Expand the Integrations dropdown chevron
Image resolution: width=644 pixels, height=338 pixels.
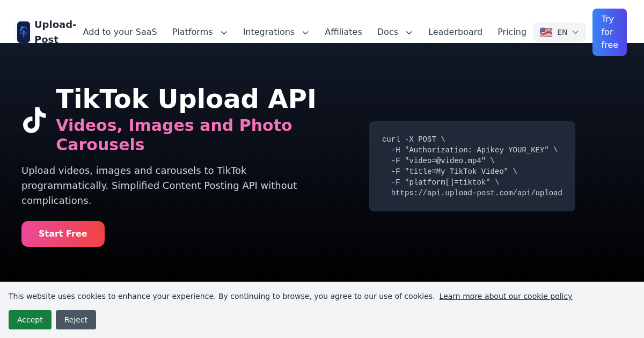tap(305, 33)
